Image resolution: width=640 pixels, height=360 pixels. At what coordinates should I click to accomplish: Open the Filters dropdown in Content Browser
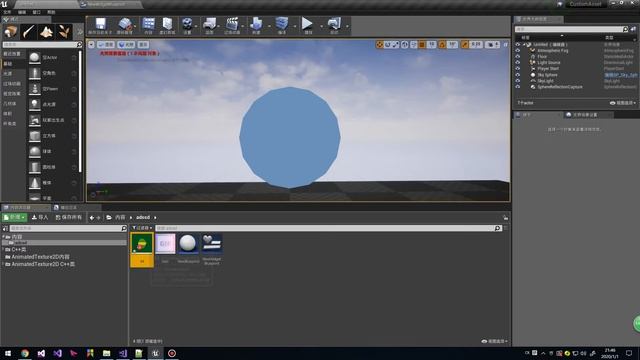[142, 228]
